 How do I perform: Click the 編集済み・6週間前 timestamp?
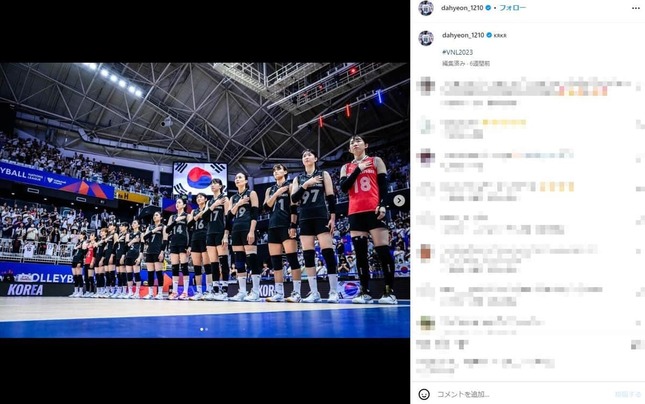tap(466, 63)
